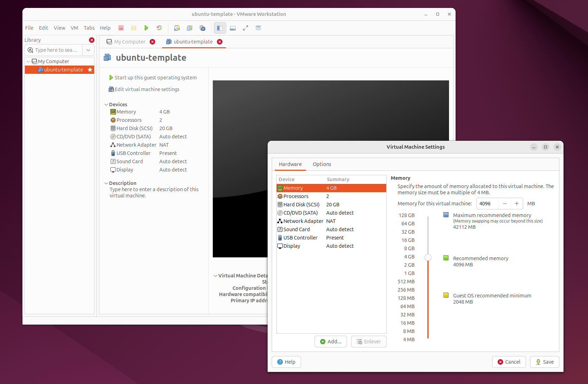The height and width of the screenshot is (384, 588).
Task: Click the green Power On play icon
Action: (146, 28)
